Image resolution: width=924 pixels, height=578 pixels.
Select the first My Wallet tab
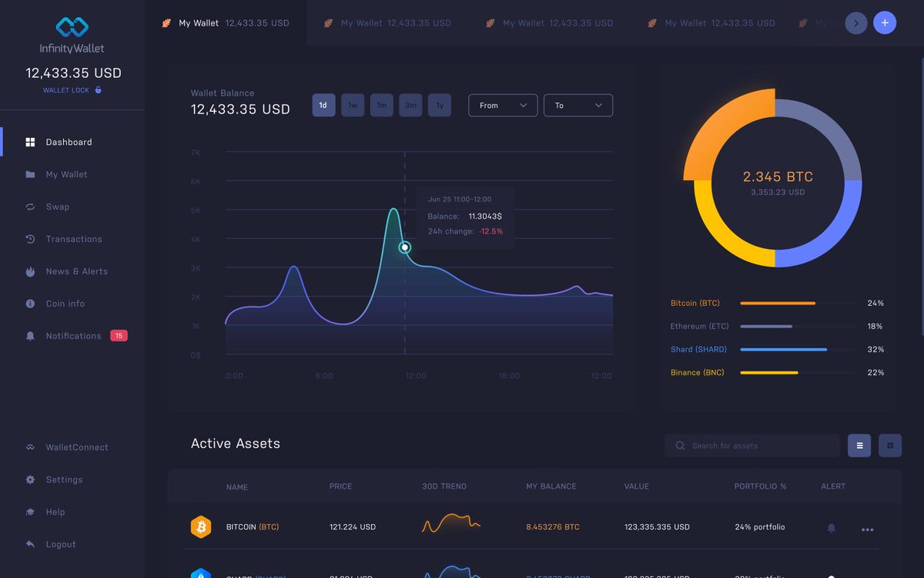226,23
